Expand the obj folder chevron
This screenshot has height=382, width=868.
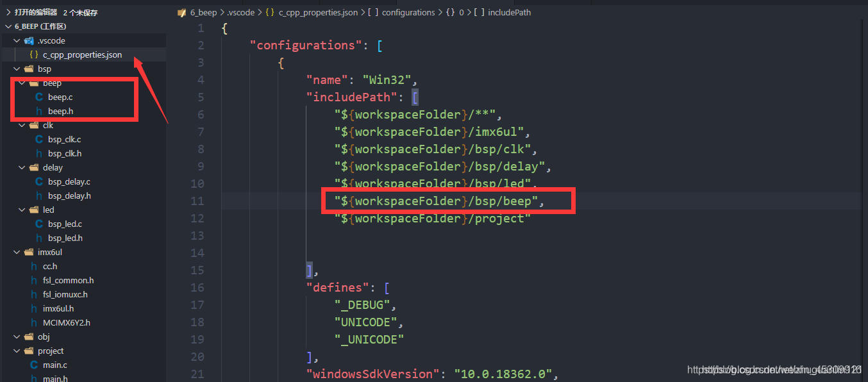click(x=17, y=336)
